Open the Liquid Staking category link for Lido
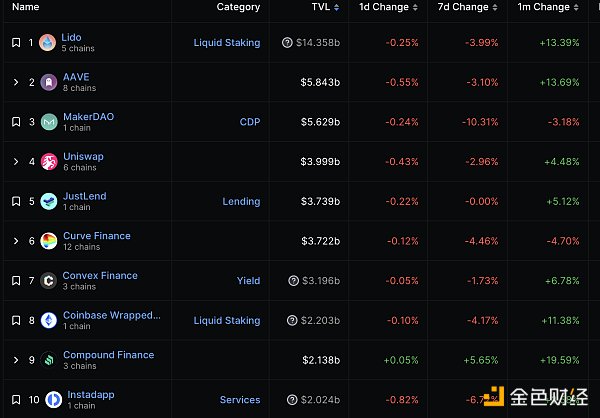Viewport: 600px width, 418px height. tap(227, 43)
